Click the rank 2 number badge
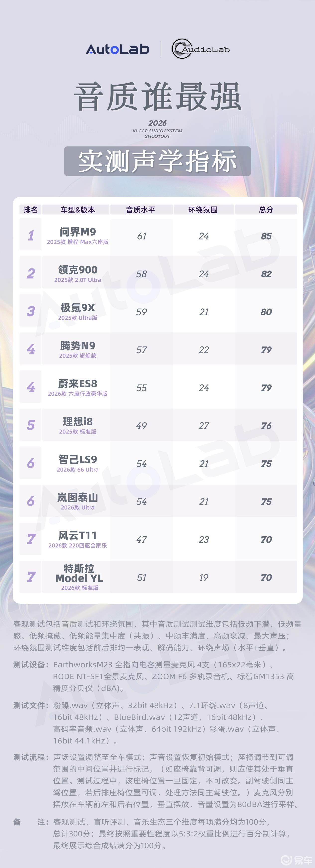 pos(31,273)
